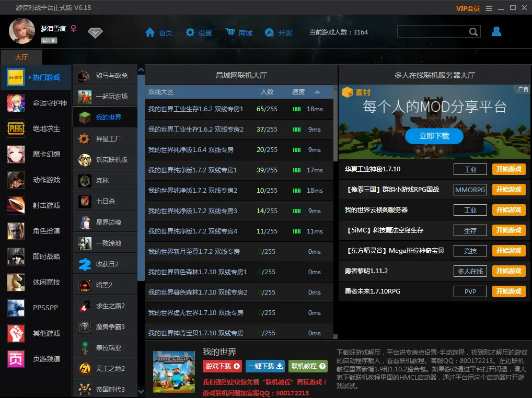Click the red 游戏下载 button
Viewport: 532px width, 398px height.
(222, 366)
